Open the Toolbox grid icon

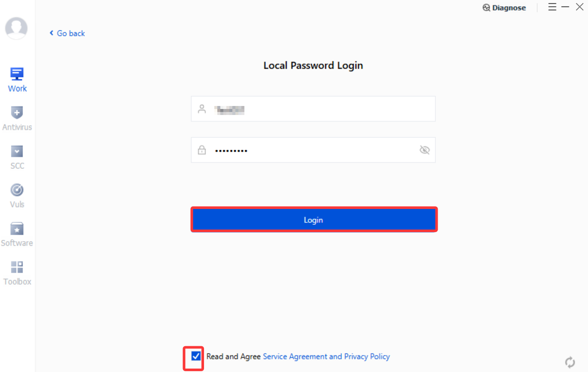[17, 267]
